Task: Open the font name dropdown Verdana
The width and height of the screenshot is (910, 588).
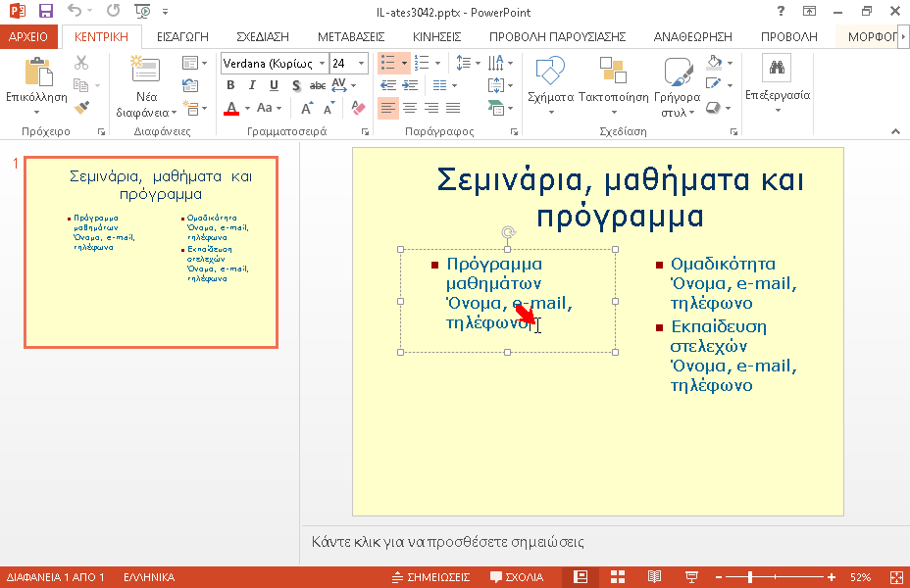Action: click(322, 63)
